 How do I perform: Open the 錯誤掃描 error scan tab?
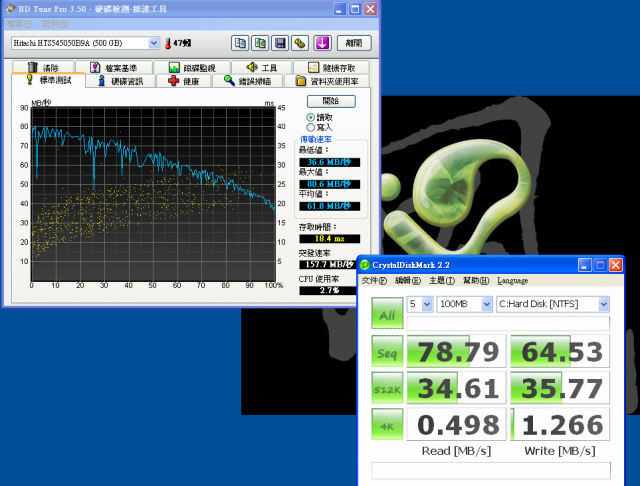point(248,81)
